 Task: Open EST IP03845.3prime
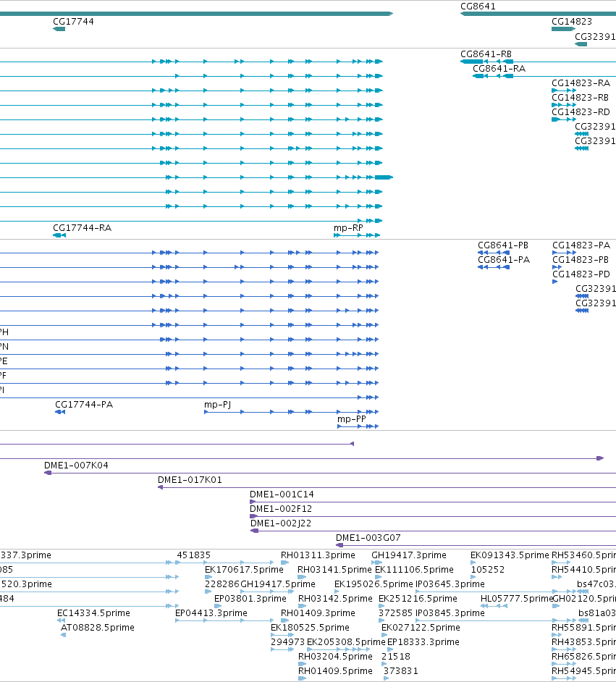click(x=450, y=612)
